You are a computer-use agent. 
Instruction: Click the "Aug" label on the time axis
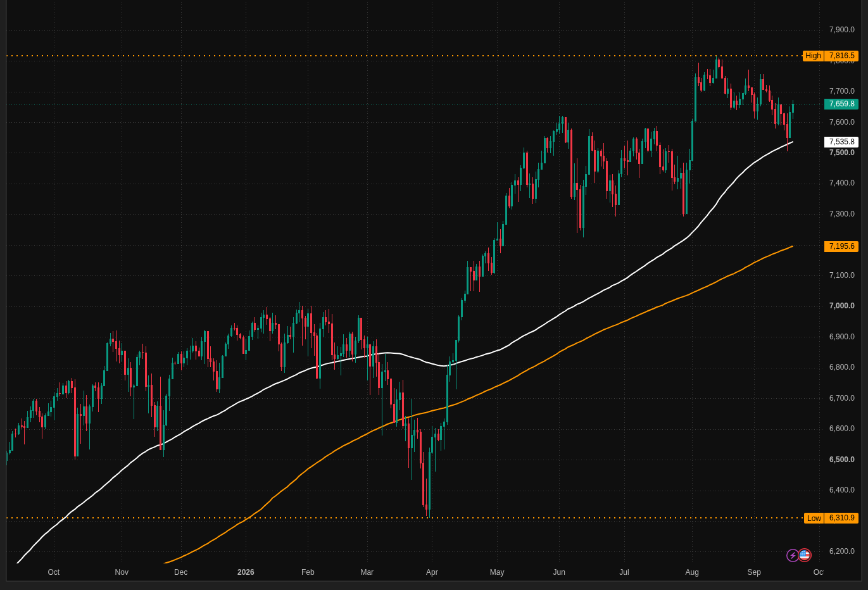pyautogui.click(x=692, y=572)
